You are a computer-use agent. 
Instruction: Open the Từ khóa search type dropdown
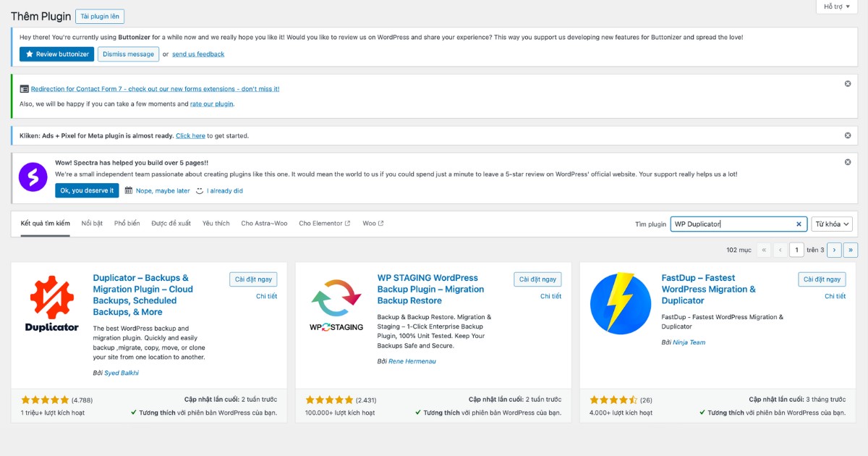832,224
